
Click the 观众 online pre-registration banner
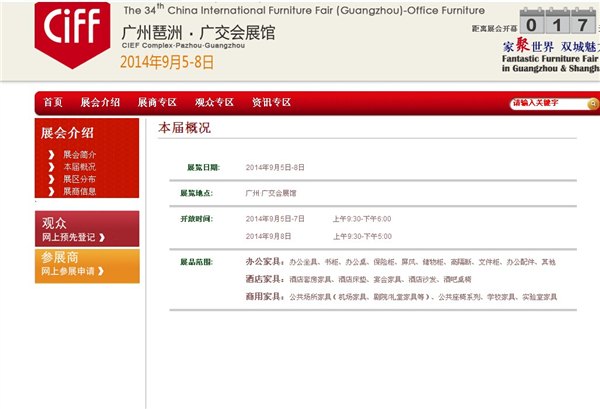point(87,228)
